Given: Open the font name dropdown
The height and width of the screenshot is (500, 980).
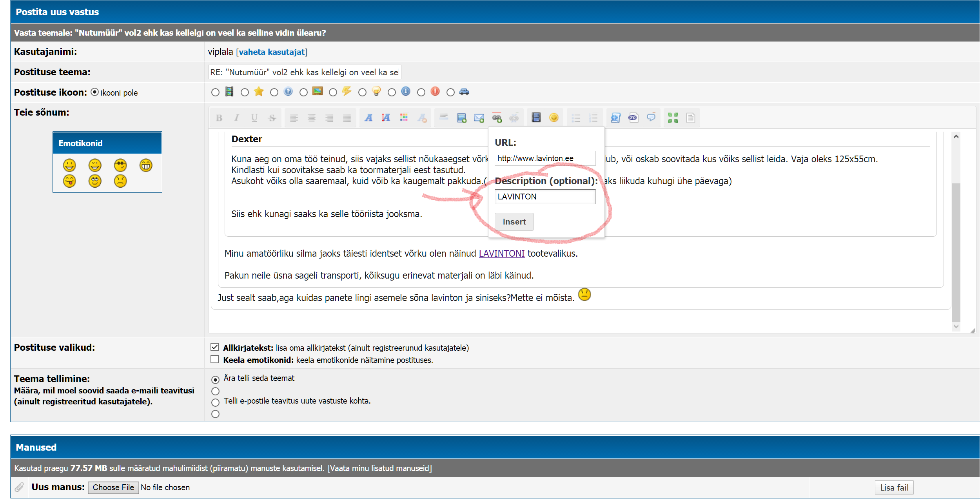Looking at the screenshot, I should [368, 118].
